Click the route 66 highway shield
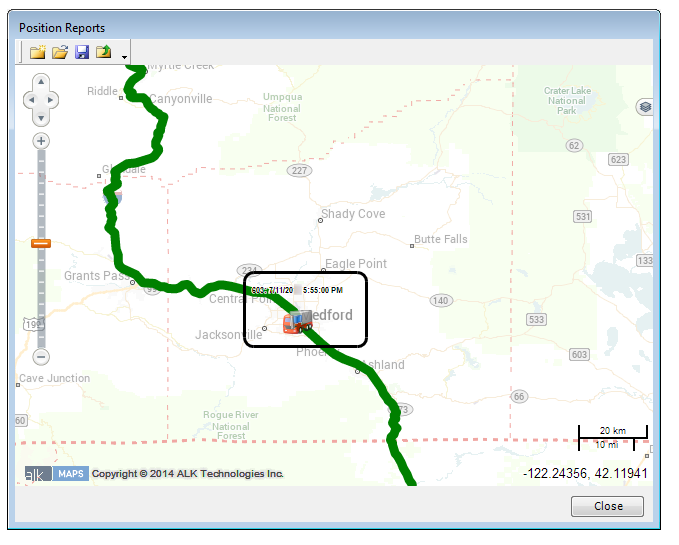Screen dimensions: 679x545 (519, 397)
